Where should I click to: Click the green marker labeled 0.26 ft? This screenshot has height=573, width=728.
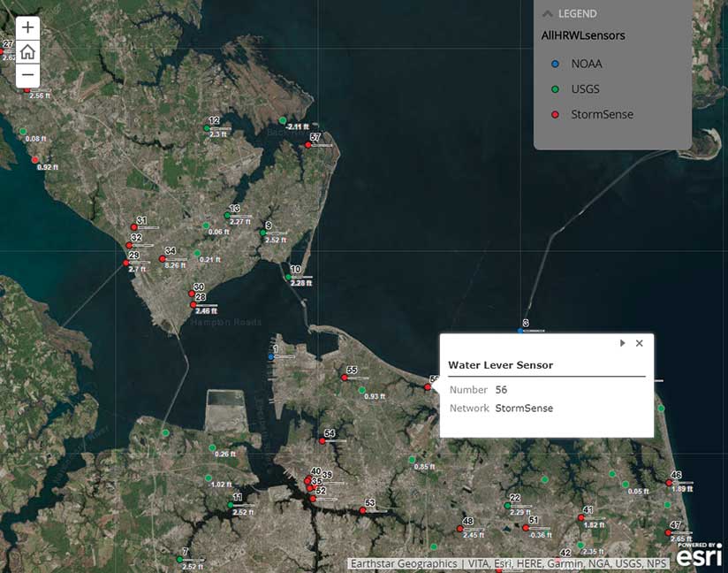pyautogui.click(x=212, y=447)
